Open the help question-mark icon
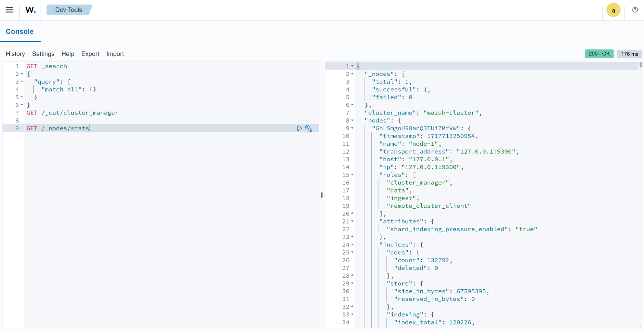The width and height of the screenshot is (644, 330). tap(634, 10)
